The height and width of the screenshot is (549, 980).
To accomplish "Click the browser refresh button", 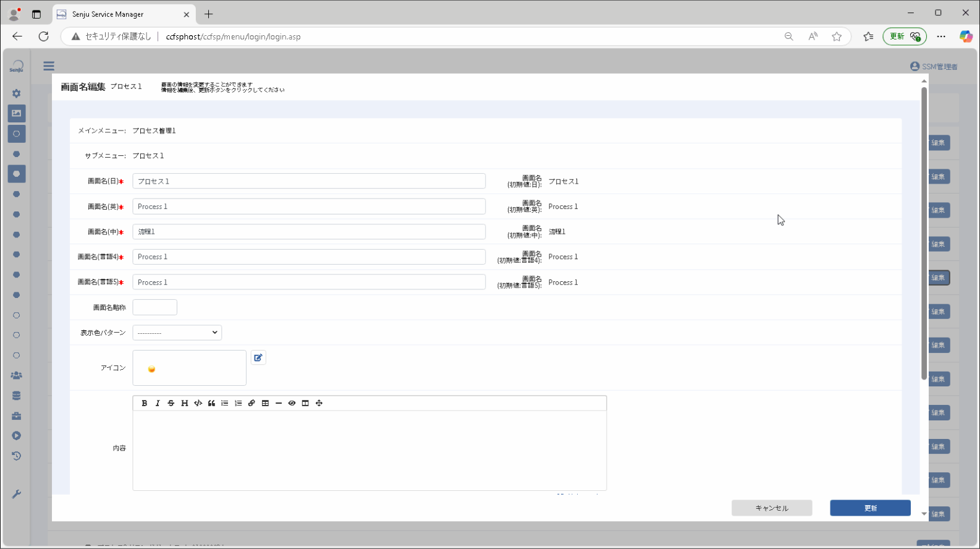I will point(43,36).
